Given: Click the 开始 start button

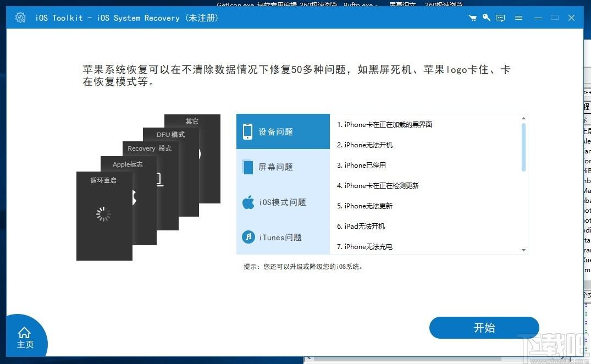Looking at the screenshot, I should click(484, 328).
